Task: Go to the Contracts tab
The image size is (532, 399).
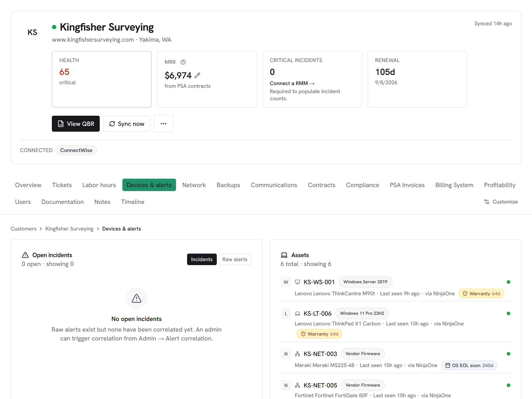Action: [x=322, y=185]
